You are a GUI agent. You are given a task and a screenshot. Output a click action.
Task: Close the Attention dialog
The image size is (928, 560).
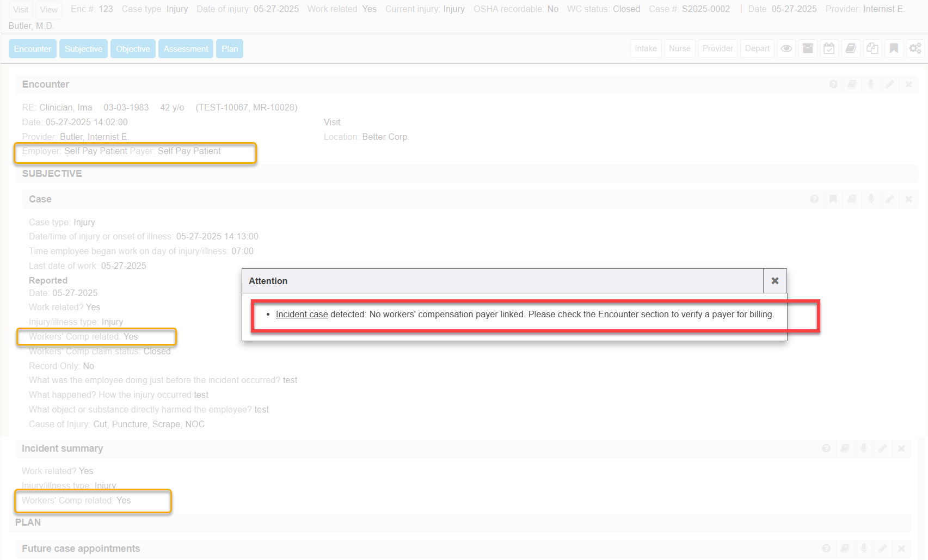[775, 281]
